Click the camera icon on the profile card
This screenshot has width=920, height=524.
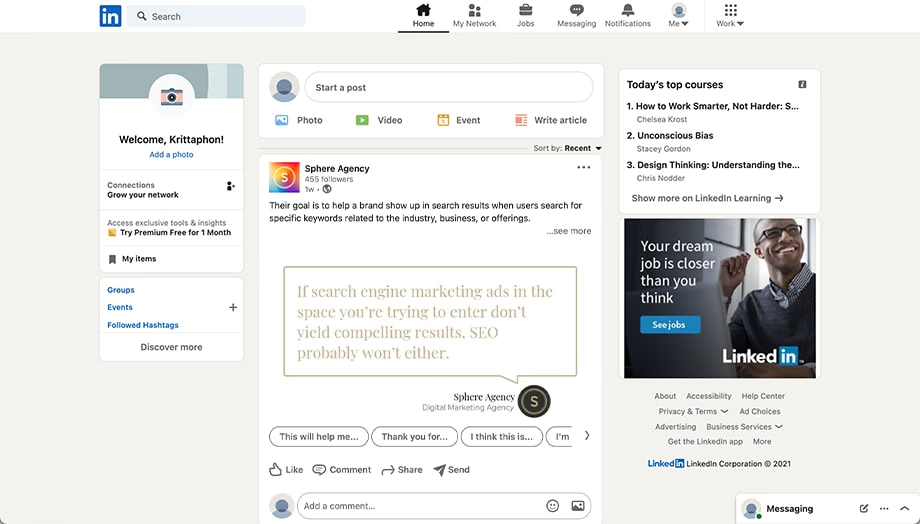click(x=171, y=96)
